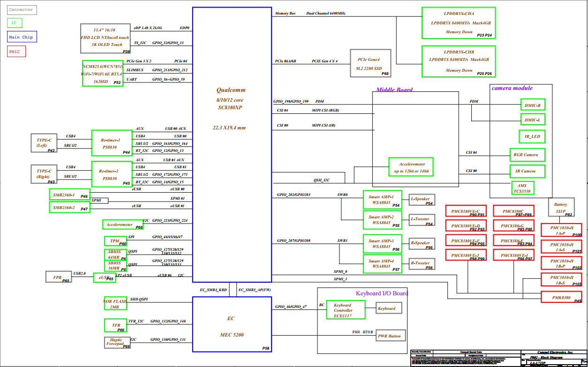Select the Smart AMP-2 WSA8845 block
The height and width of the screenshot is (367, 588).
383,220
